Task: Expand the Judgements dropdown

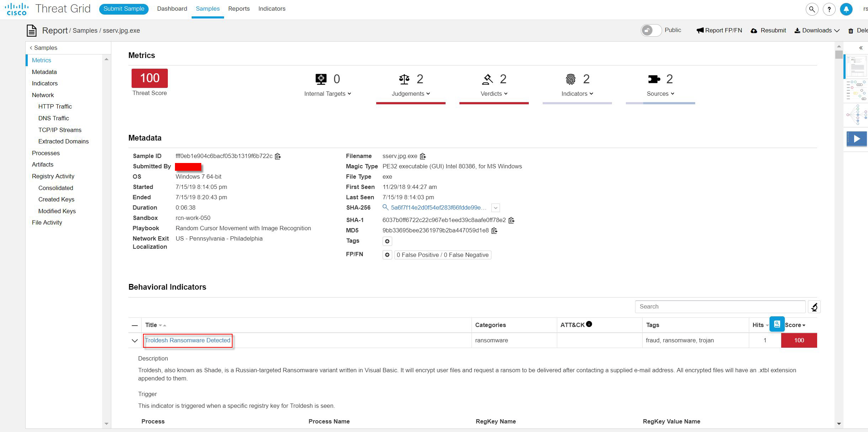Action: [x=411, y=94]
